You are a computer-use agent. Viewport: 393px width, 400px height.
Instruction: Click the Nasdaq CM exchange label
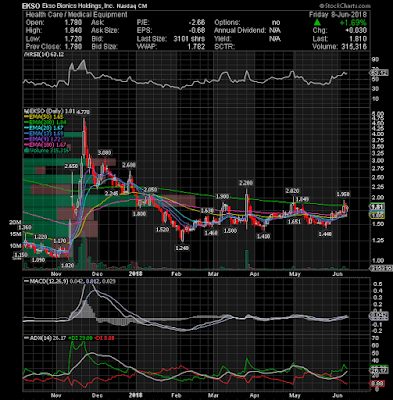point(132,6)
